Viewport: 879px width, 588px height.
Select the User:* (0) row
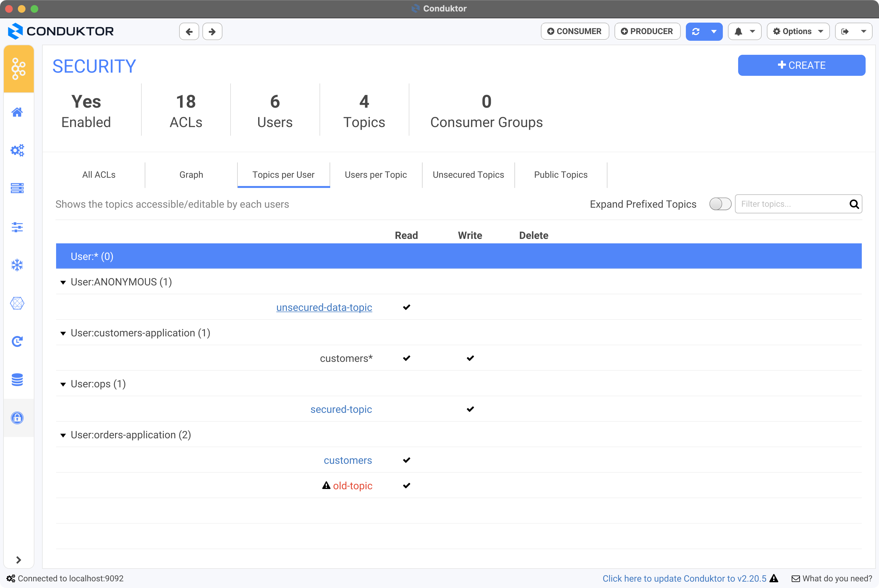pyautogui.click(x=458, y=256)
